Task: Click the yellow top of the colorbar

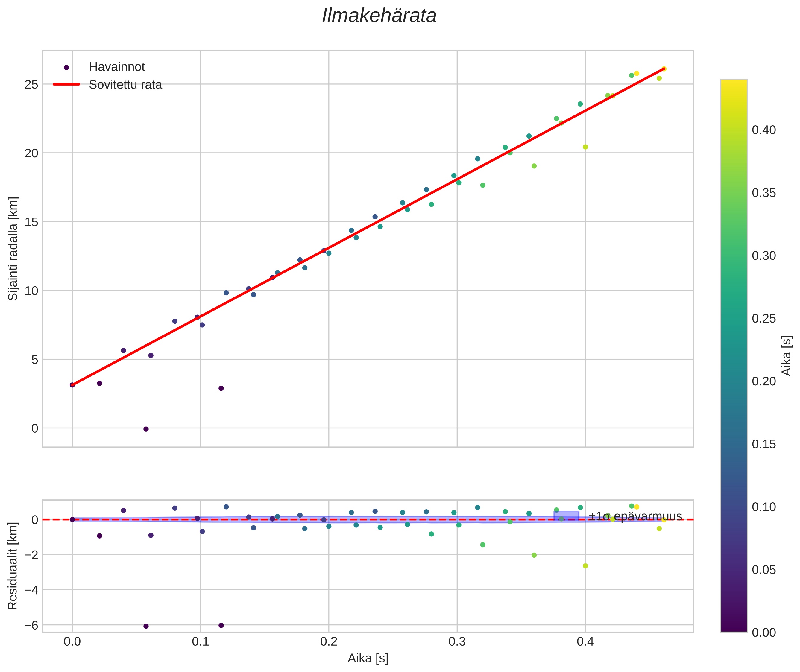Action: 734,83
